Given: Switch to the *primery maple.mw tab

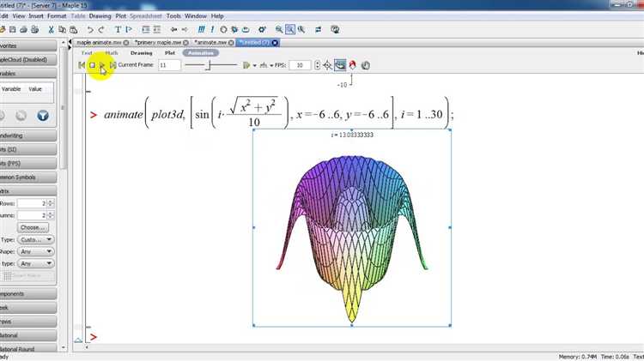Looking at the screenshot, I should coord(158,42).
